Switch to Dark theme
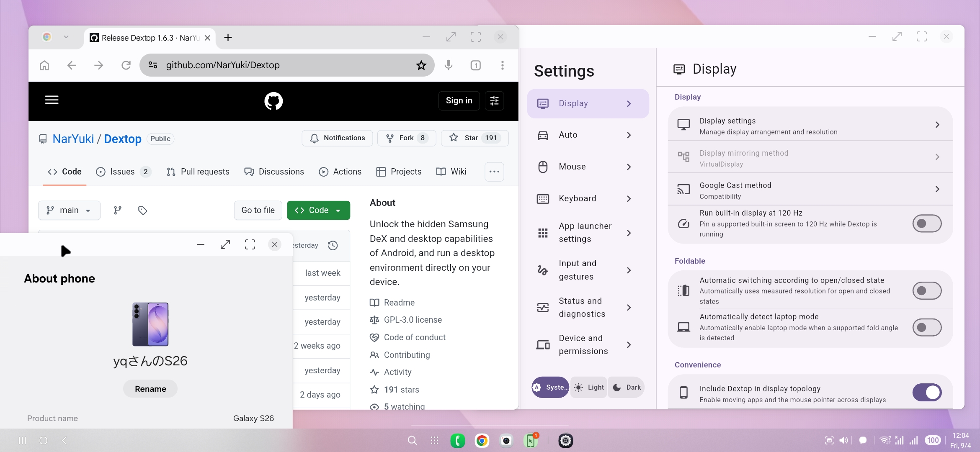The height and width of the screenshot is (452, 980). 627,388
